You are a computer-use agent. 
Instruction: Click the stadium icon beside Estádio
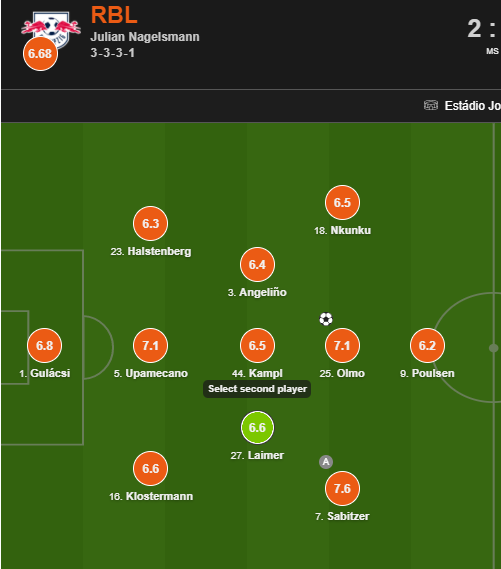(431, 105)
